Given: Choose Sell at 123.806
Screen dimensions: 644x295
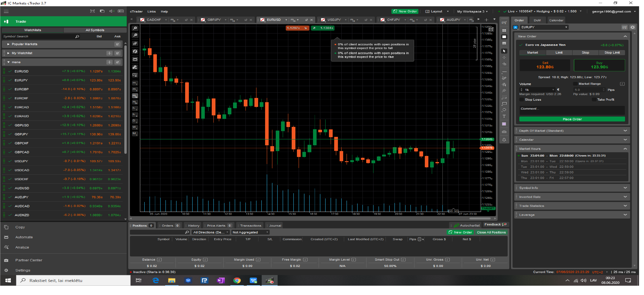Looking at the screenshot, I should point(545,65).
